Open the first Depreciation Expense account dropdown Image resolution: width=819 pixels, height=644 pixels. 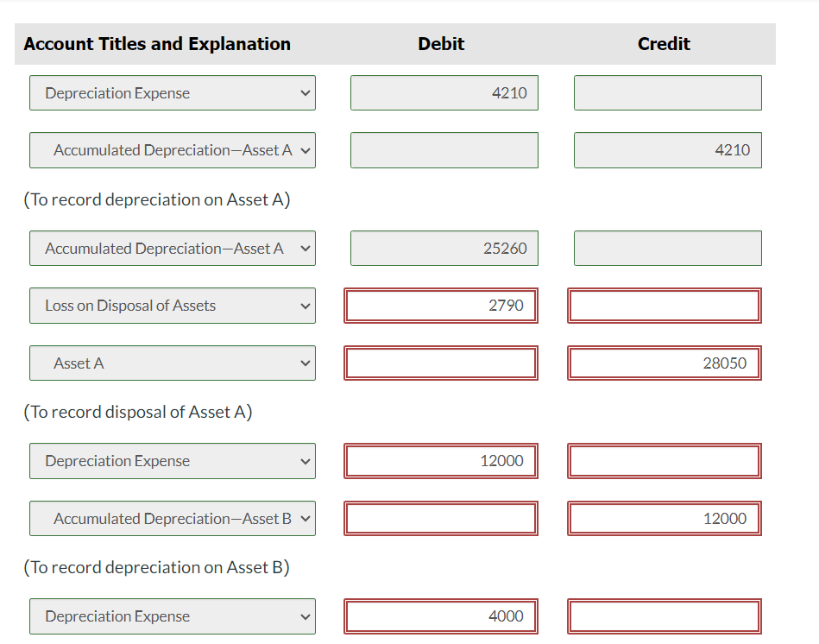click(x=173, y=93)
